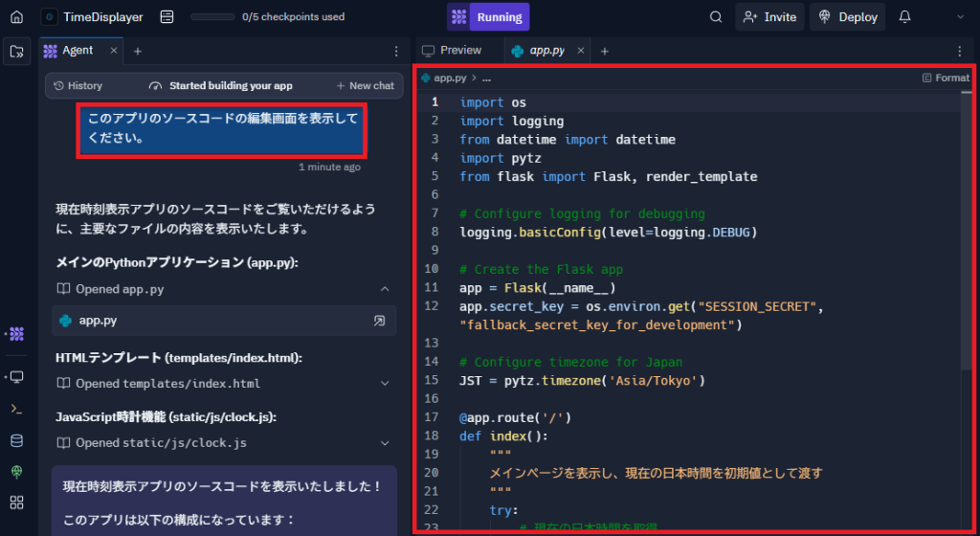
Task: Click the from flask import line
Action: click(608, 176)
